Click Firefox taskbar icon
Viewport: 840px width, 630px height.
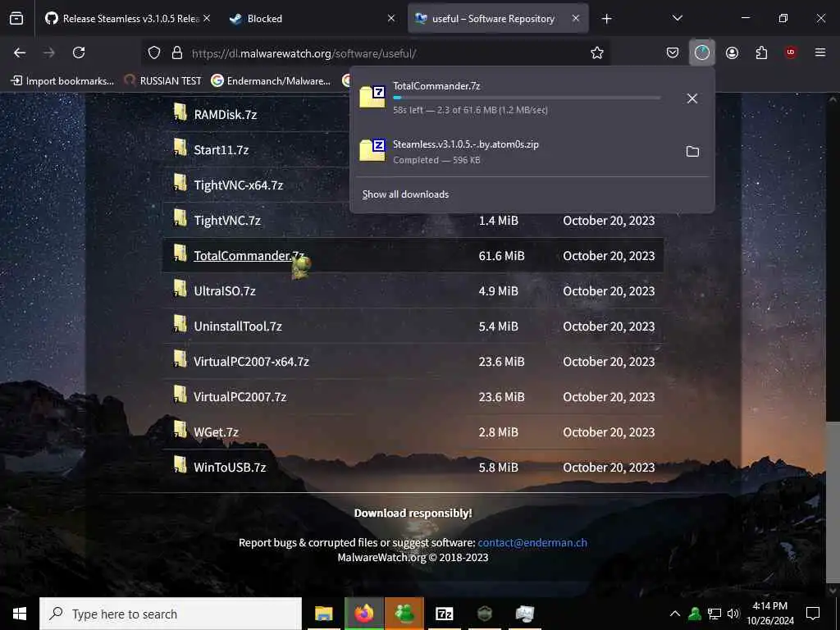tap(363, 614)
